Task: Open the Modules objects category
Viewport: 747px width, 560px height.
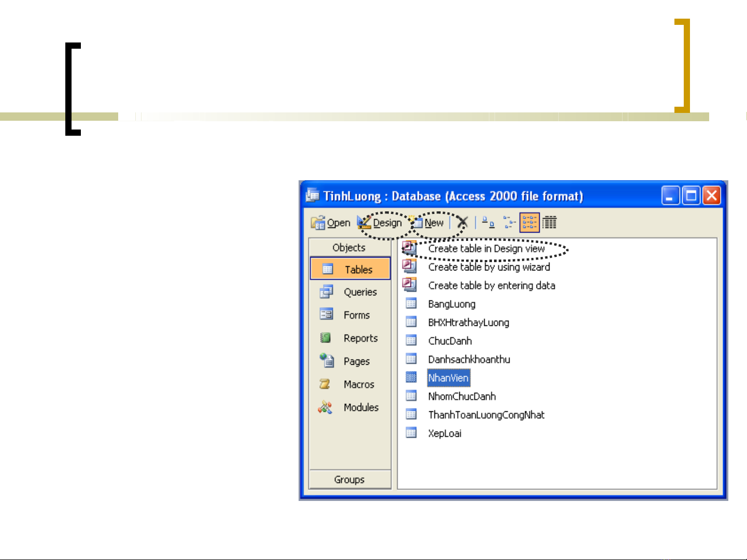Action: [x=361, y=408]
